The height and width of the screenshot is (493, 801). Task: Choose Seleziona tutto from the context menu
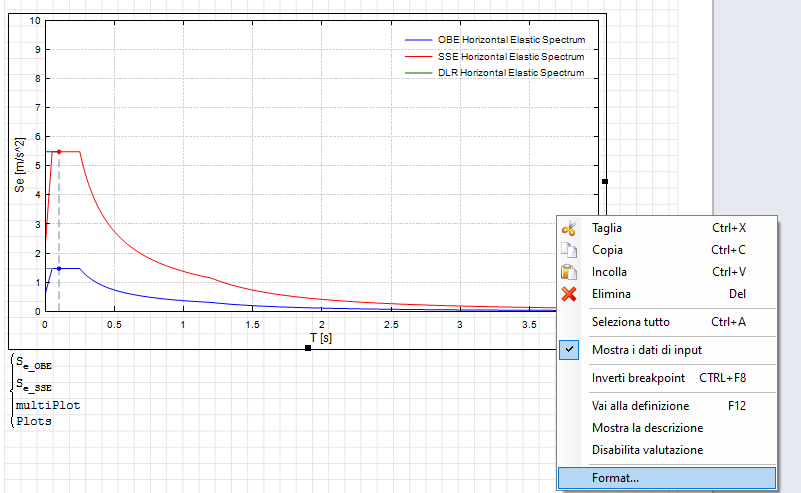click(630, 322)
